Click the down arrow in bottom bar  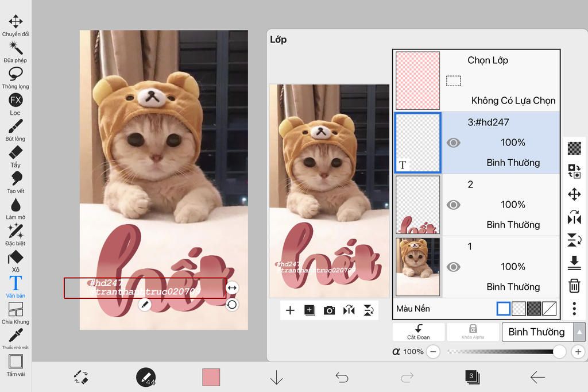[276, 378]
